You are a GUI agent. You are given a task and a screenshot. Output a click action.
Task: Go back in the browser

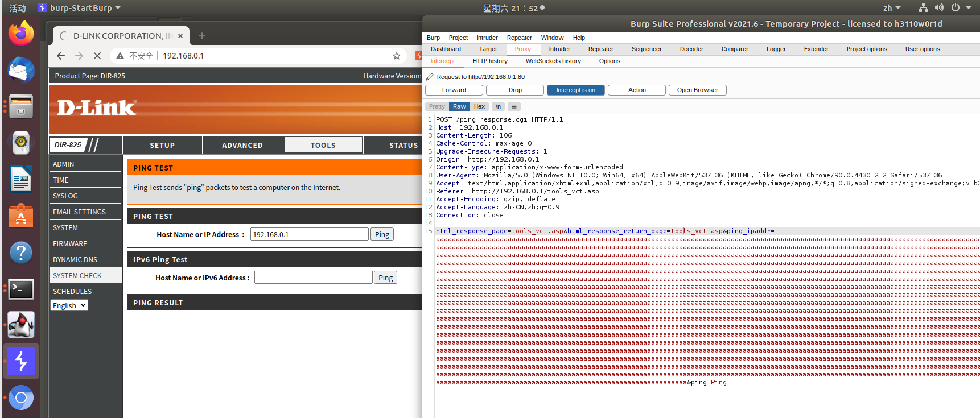[x=61, y=56]
